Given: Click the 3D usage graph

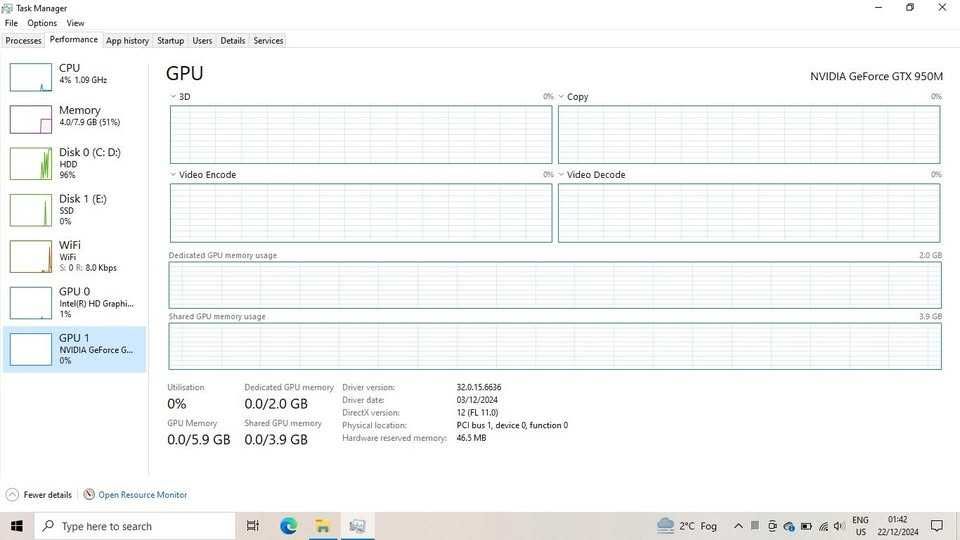Looking at the screenshot, I should [361, 134].
